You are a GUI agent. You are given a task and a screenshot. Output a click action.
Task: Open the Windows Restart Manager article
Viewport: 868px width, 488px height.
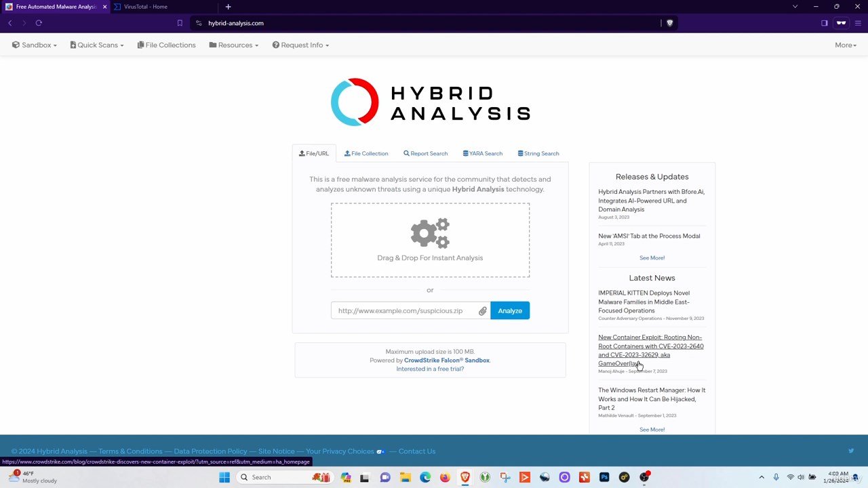[x=652, y=399]
